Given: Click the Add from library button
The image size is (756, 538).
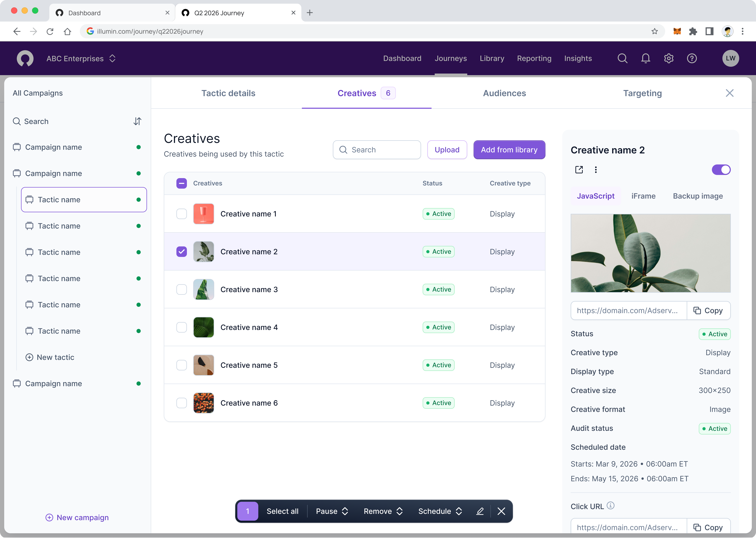Looking at the screenshot, I should (x=509, y=150).
